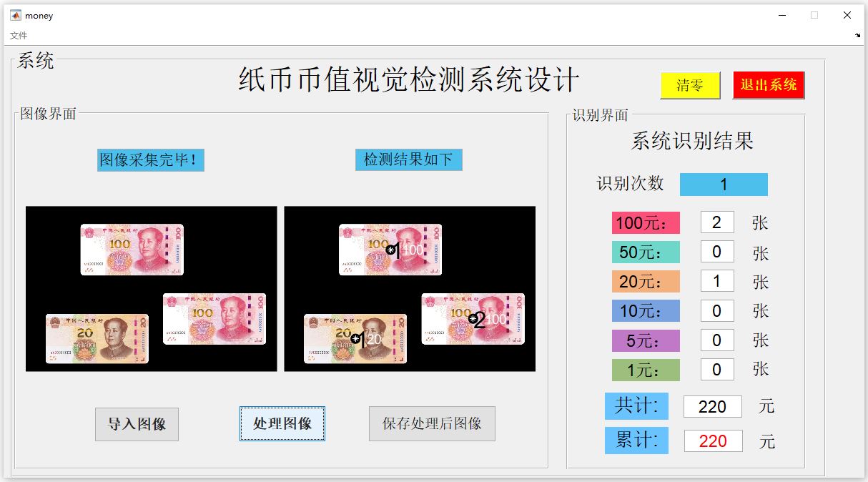Click the pink 100元 label
The height and width of the screenshot is (482, 868).
646,223
